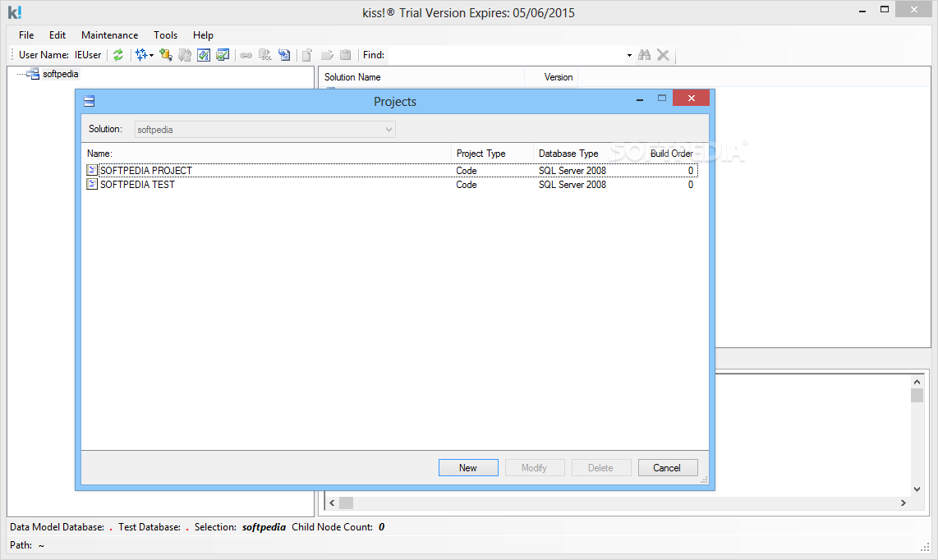Open the Help menu
Viewport: 938px width, 560px height.
click(203, 35)
